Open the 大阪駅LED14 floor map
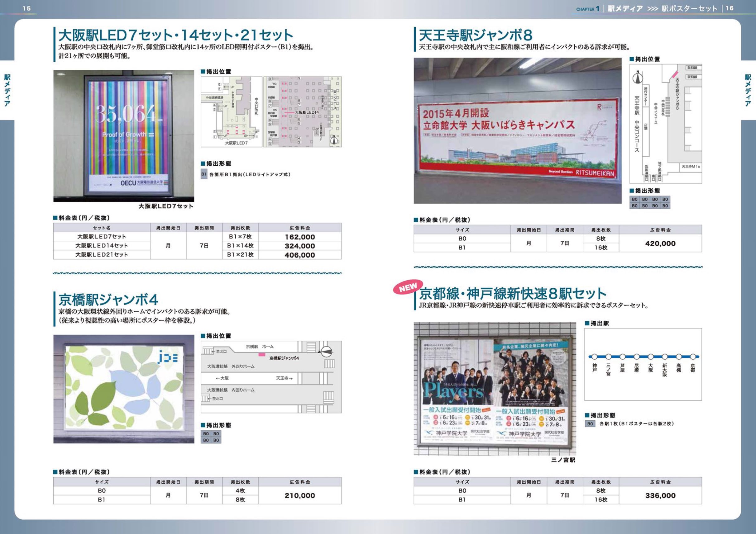The height and width of the screenshot is (534, 756). [x=303, y=112]
